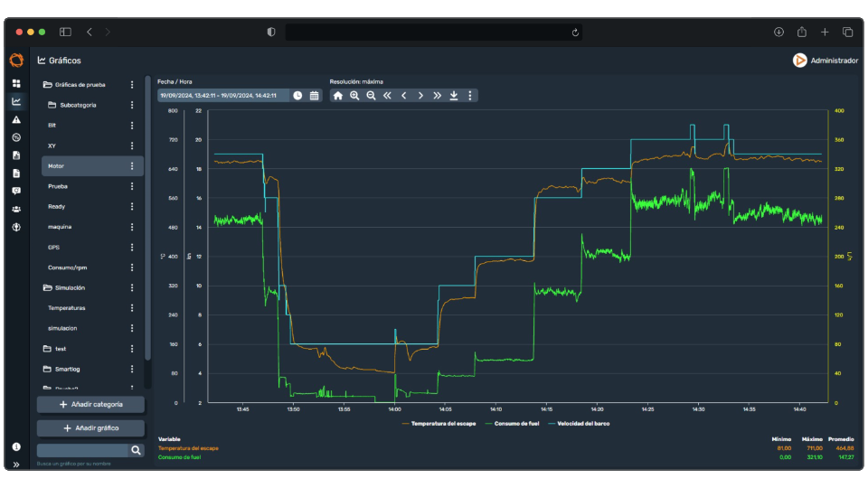This screenshot has width=868, height=488.
Task: Zoom out of the chart
Action: click(371, 96)
